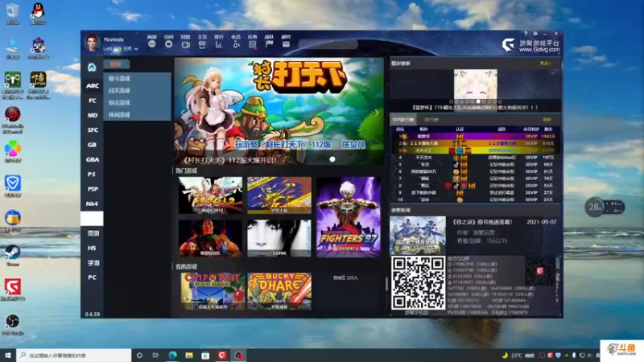Click the game list scrollbar handle
Screen dimensions: 644x362
[386, 284]
